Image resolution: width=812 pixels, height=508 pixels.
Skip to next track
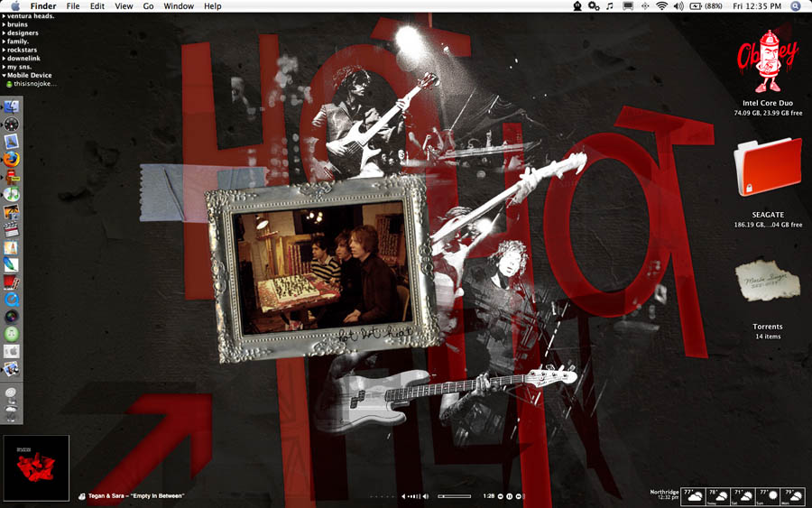[x=519, y=496]
